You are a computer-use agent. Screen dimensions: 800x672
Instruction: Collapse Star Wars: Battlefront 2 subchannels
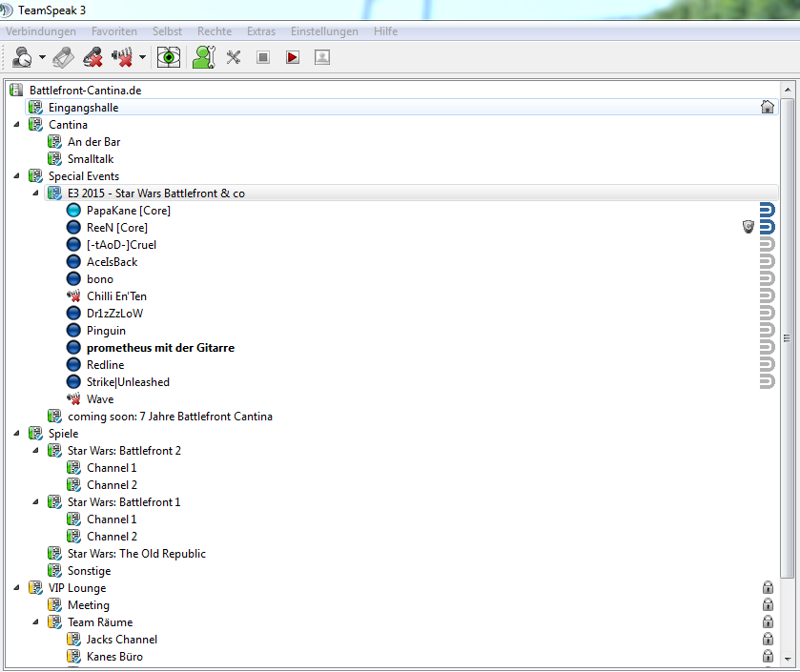[35, 451]
